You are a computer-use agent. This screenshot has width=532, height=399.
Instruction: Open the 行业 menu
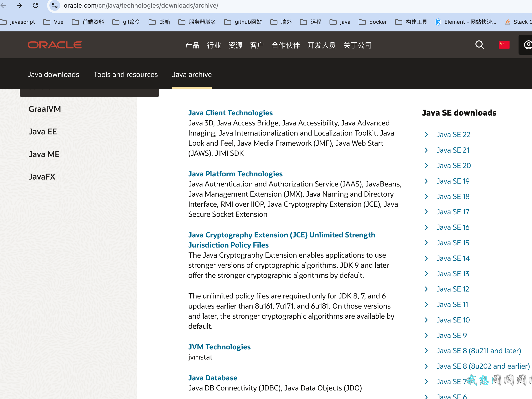click(x=214, y=45)
